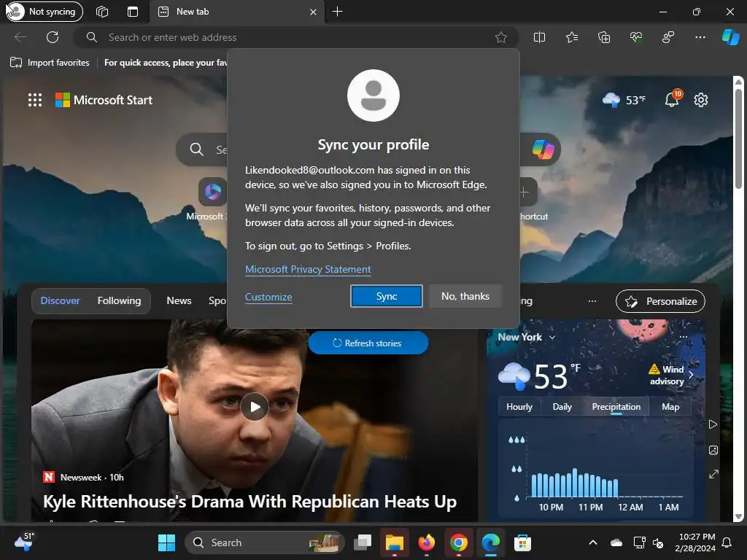Click the play background icon at right edge
This screenshot has width=747, height=560.
tap(713, 424)
